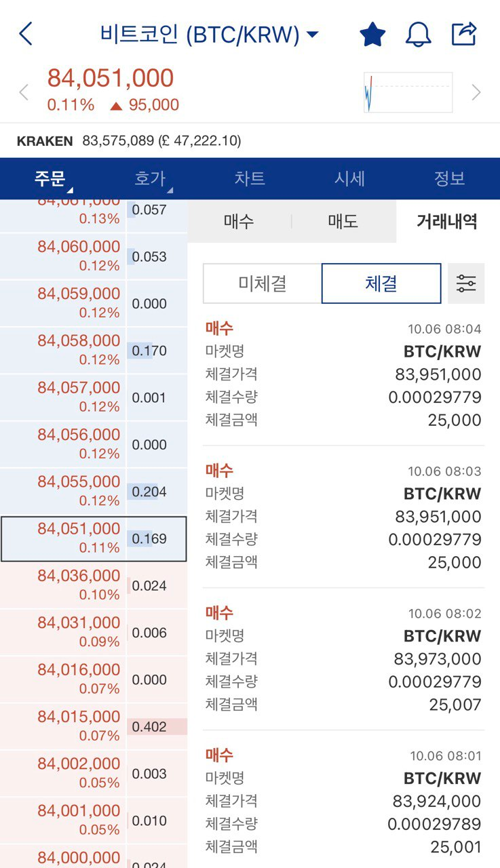The width and height of the screenshot is (500, 868).
Task: Open the trade history filter settings icon
Action: pyautogui.click(x=466, y=283)
